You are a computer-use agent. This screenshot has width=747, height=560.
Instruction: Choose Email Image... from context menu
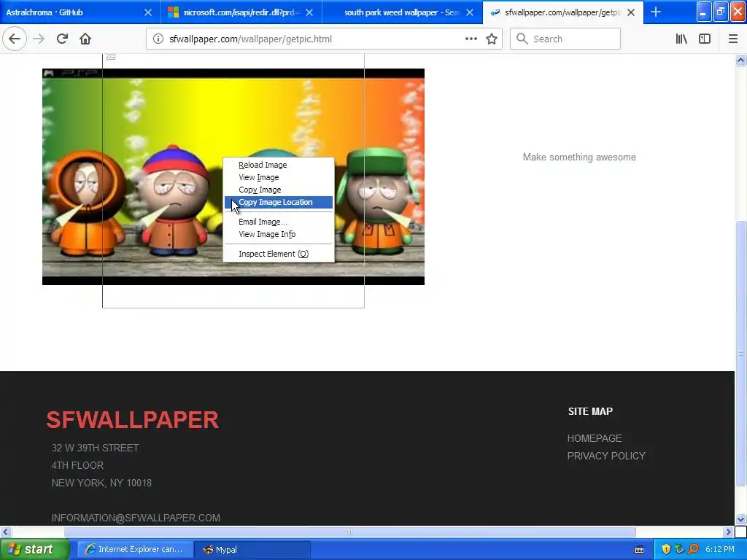[278, 222]
